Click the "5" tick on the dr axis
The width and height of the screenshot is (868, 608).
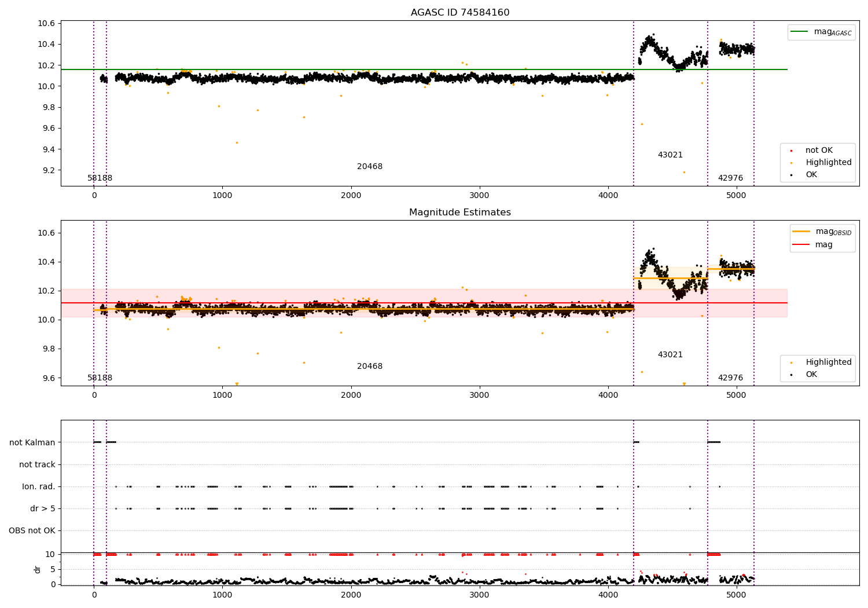[x=53, y=570]
